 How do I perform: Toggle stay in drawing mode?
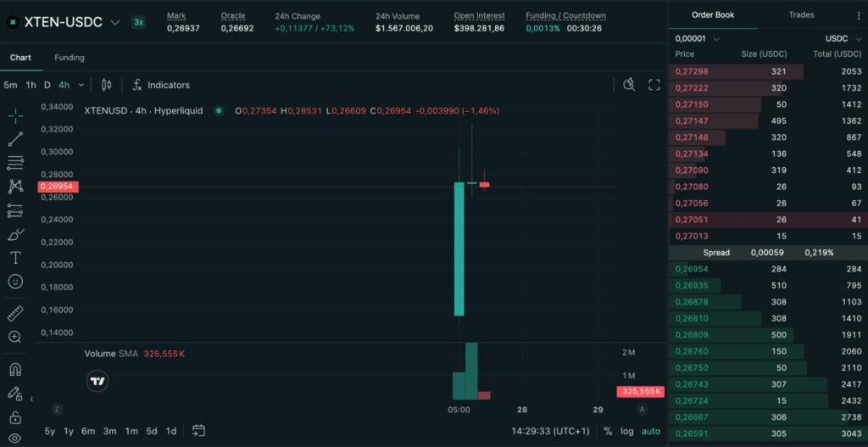15,394
